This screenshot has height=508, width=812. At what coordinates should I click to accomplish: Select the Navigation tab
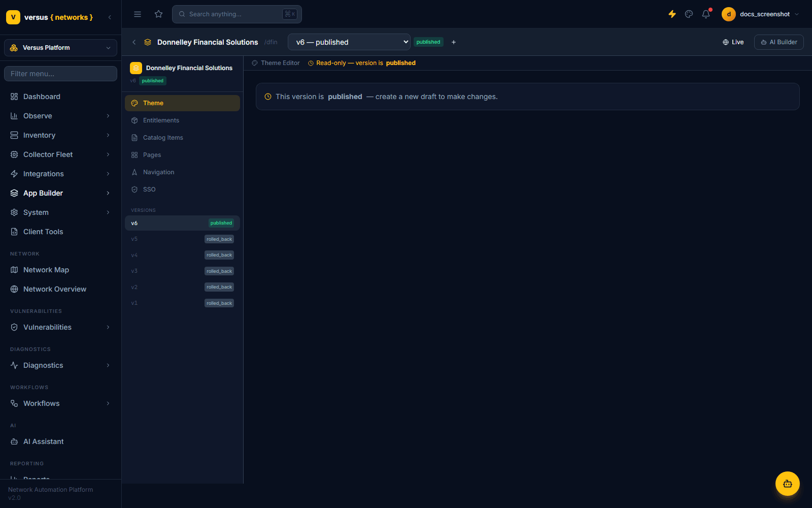pos(182,172)
